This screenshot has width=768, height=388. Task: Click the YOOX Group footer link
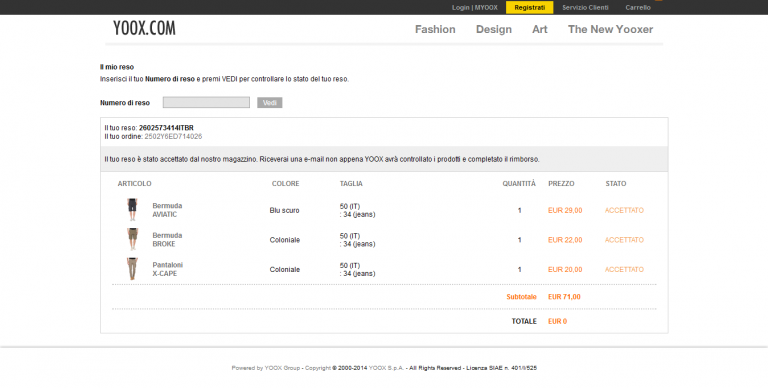pos(282,368)
